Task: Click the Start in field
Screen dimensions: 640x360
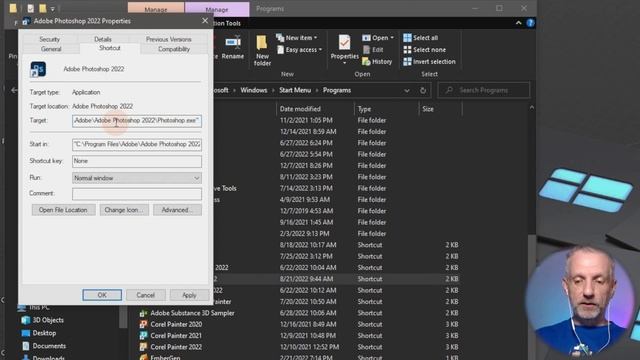Action: 137,144
